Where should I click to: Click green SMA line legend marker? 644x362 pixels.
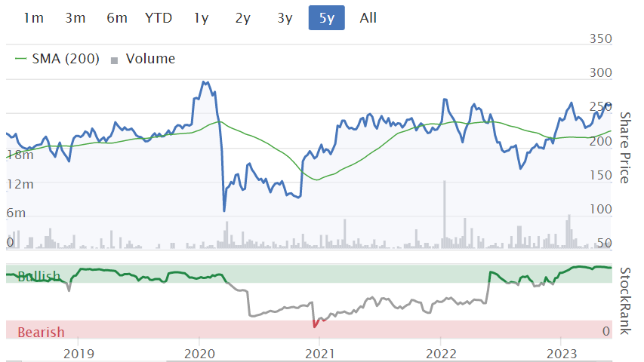pyautogui.click(x=20, y=59)
